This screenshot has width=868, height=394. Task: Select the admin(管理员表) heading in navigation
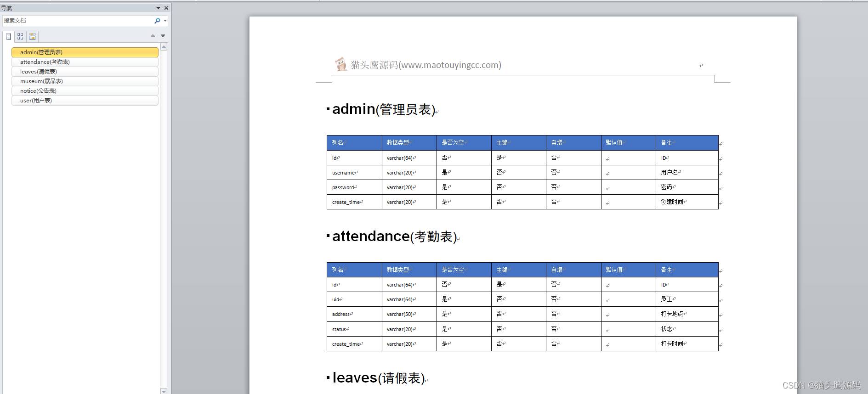pyautogui.click(x=85, y=52)
